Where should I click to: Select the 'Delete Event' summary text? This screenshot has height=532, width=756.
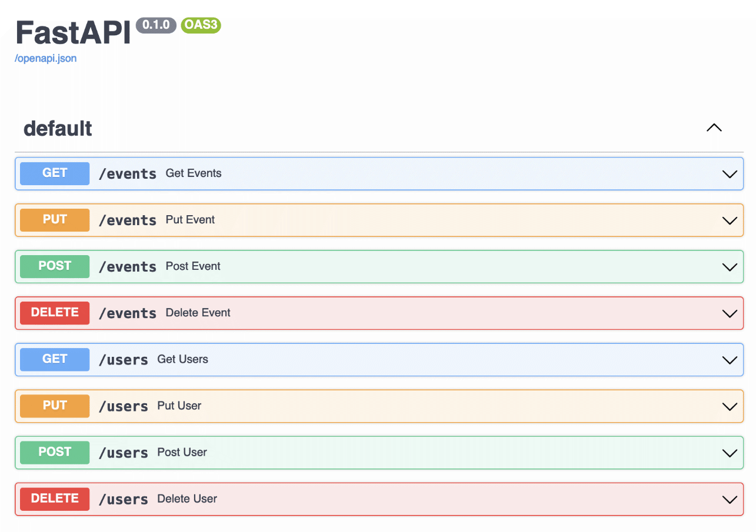pos(198,313)
